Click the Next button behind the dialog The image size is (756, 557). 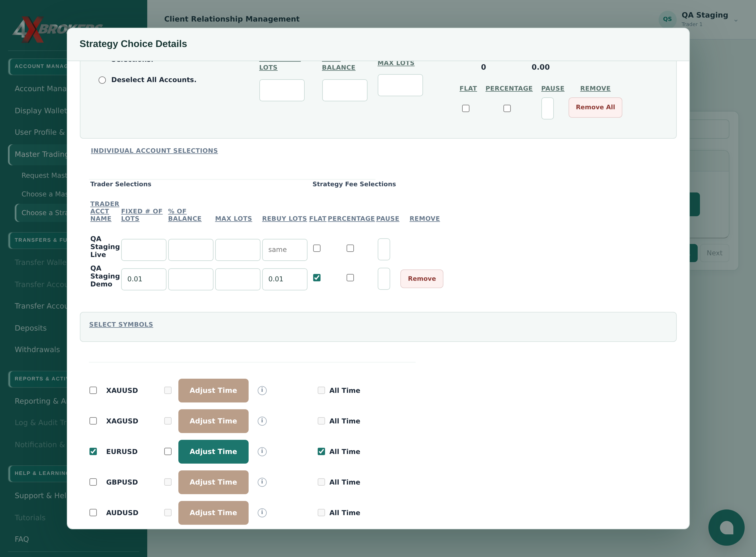[714, 253]
